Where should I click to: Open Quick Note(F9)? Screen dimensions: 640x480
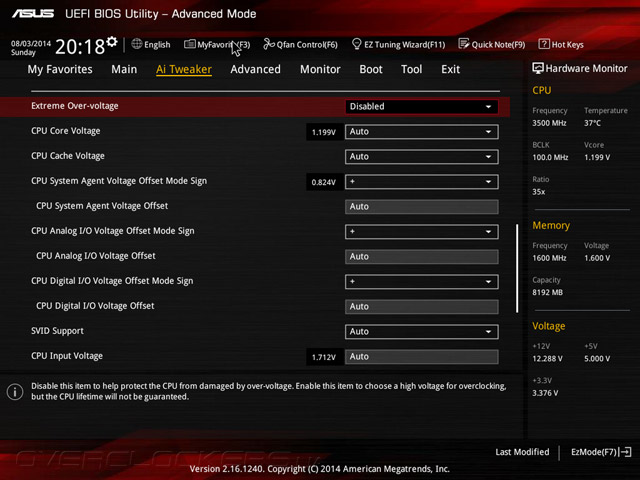[x=492, y=44]
